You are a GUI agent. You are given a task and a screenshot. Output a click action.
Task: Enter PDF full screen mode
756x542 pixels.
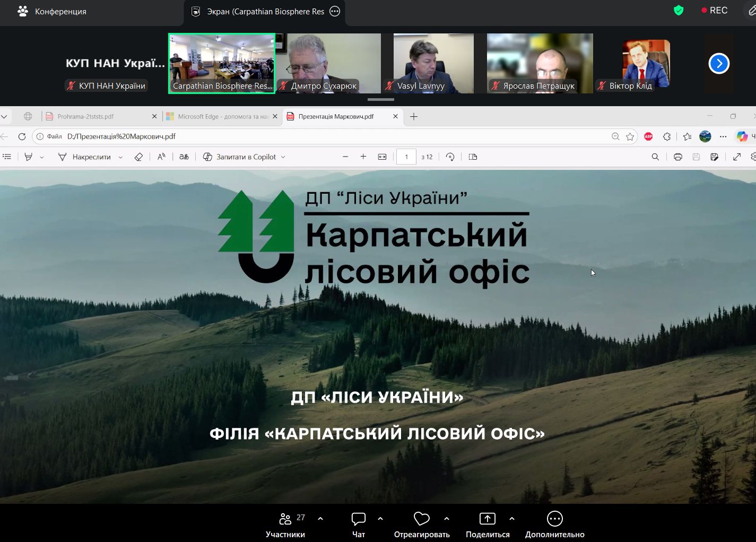tap(737, 157)
